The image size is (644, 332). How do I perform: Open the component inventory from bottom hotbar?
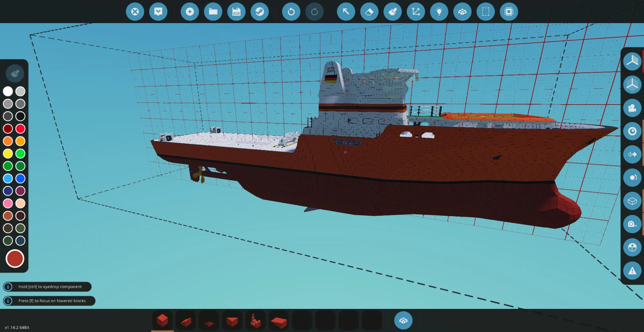403,321
